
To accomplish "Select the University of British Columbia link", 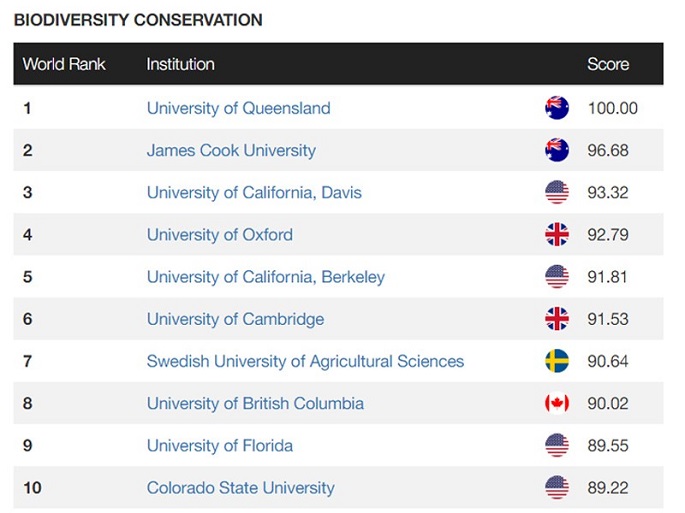I will tap(255, 404).
